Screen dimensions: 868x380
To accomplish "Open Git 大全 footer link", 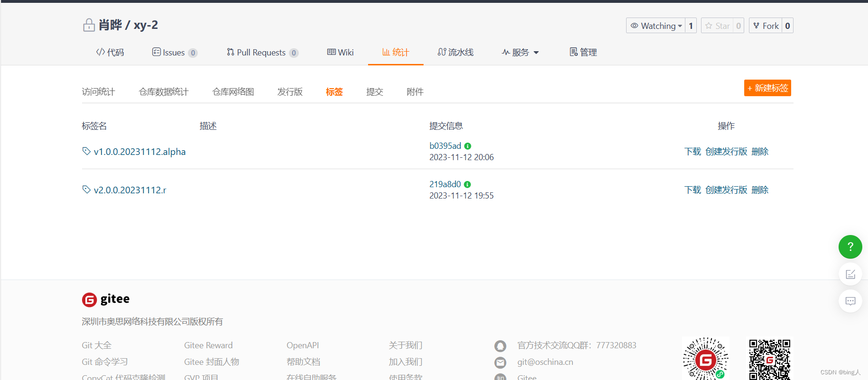I will point(97,345).
